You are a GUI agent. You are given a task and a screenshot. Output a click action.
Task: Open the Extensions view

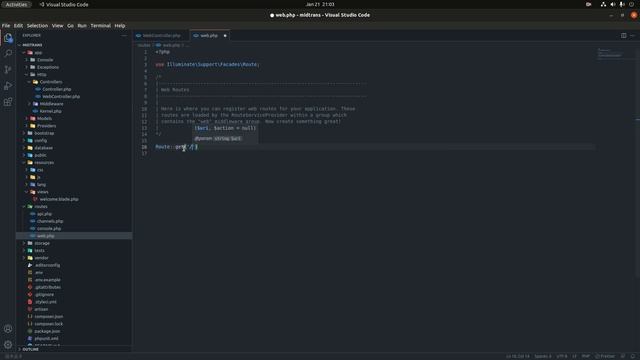8,102
